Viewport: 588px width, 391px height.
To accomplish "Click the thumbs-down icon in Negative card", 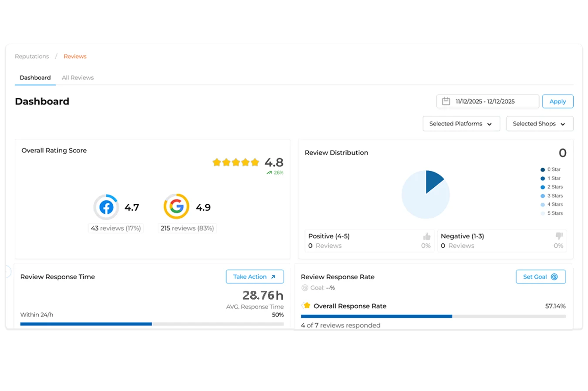I will pyautogui.click(x=559, y=236).
